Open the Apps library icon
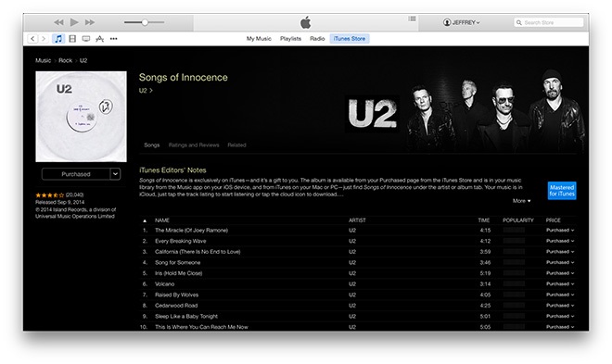 point(99,39)
